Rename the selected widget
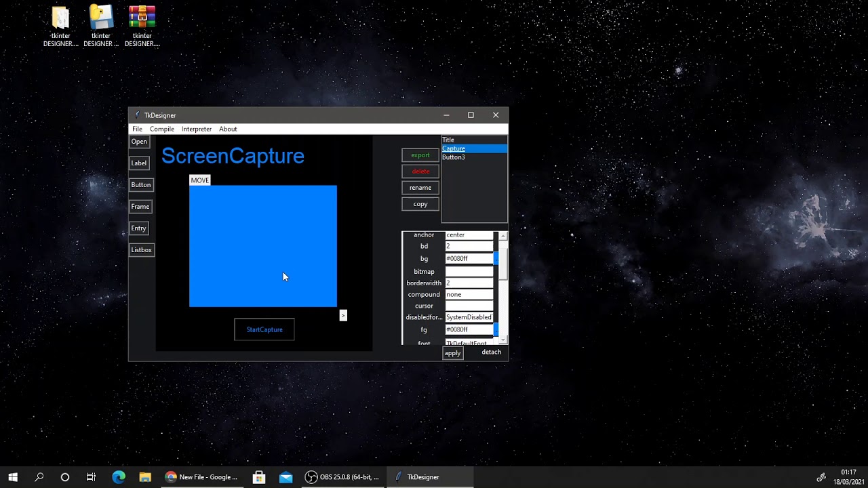Image resolution: width=868 pixels, height=488 pixels. pyautogui.click(x=420, y=187)
